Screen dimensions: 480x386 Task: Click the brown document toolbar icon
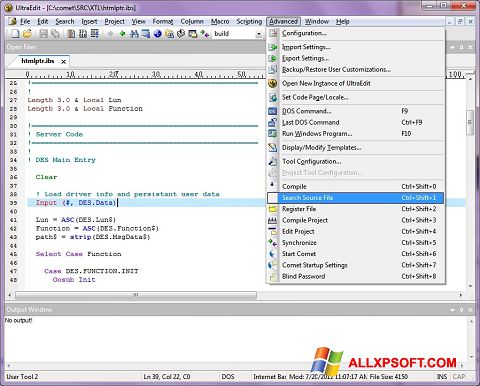[x=71, y=33]
